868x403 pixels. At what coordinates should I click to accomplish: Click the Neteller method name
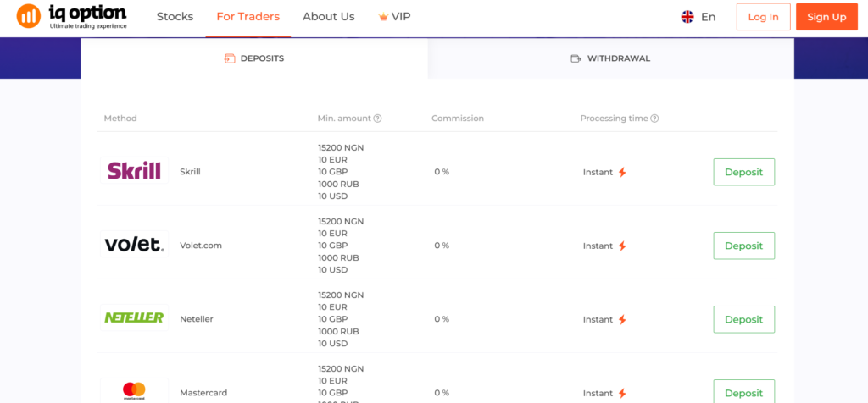197,319
